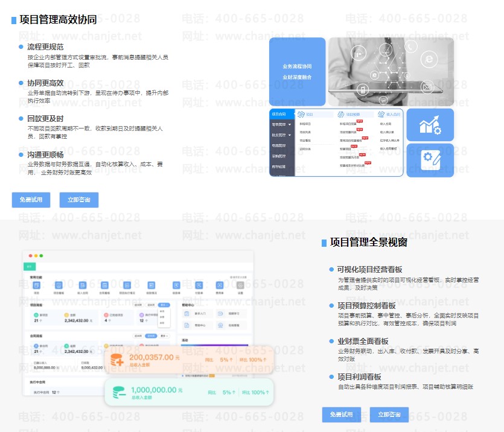The image size is (504, 432).
Task: Click the orange 200,0357.00 income card
Action: coord(189,360)
